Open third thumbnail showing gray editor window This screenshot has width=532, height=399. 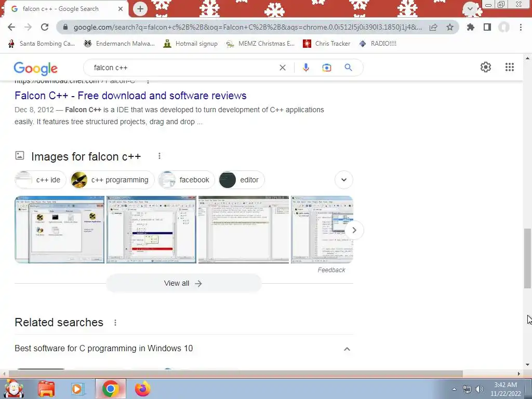(244, 229)
